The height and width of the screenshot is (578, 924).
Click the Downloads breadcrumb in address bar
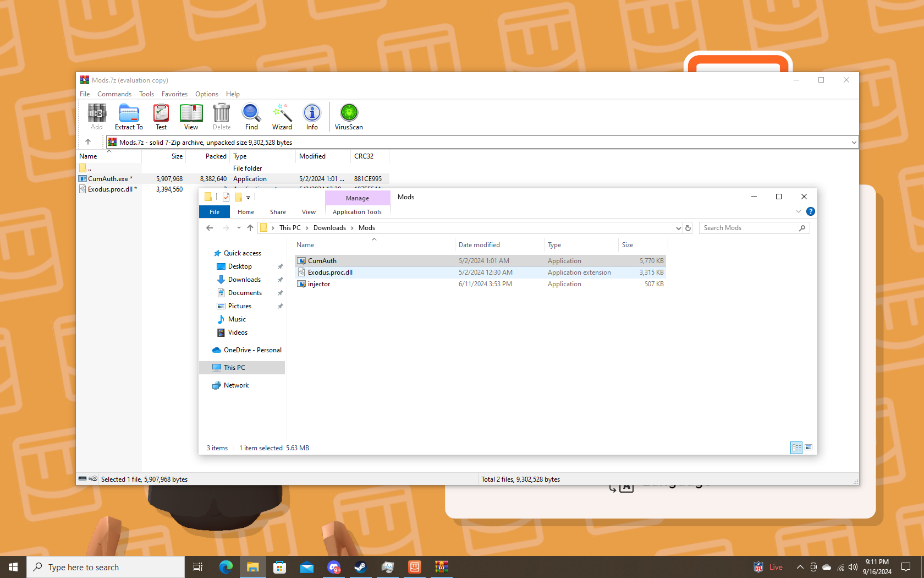(x=329, y=228)
